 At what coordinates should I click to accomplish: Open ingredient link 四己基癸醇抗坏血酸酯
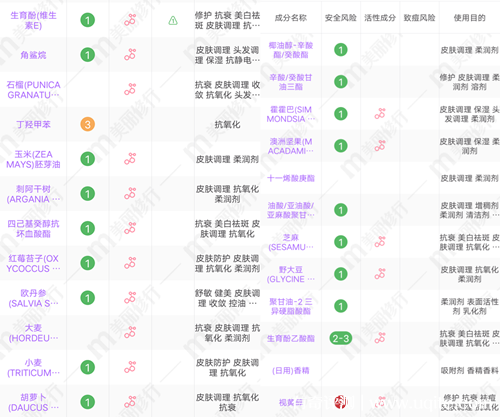point(33,229)
